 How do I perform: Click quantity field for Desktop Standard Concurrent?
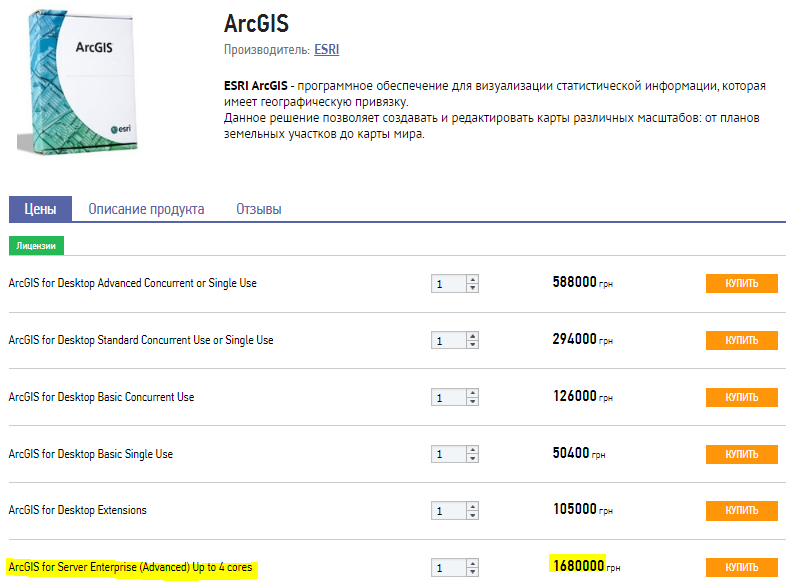point(449,341)
